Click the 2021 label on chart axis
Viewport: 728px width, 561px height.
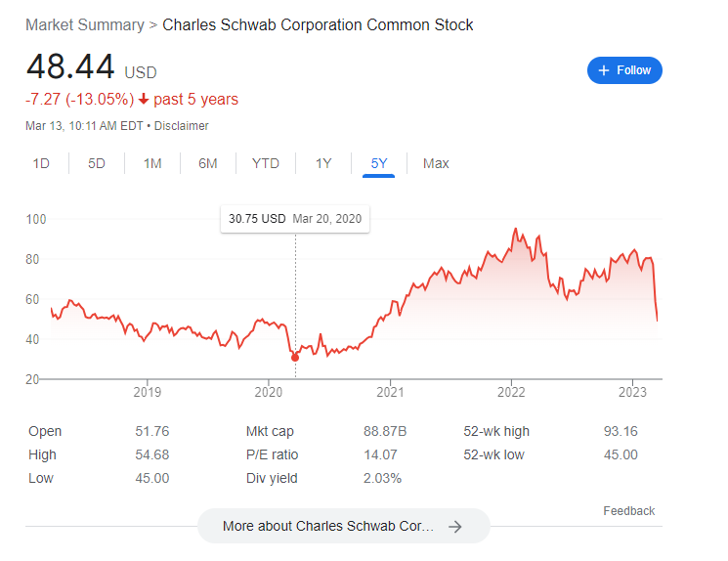[x=390, y=393]
